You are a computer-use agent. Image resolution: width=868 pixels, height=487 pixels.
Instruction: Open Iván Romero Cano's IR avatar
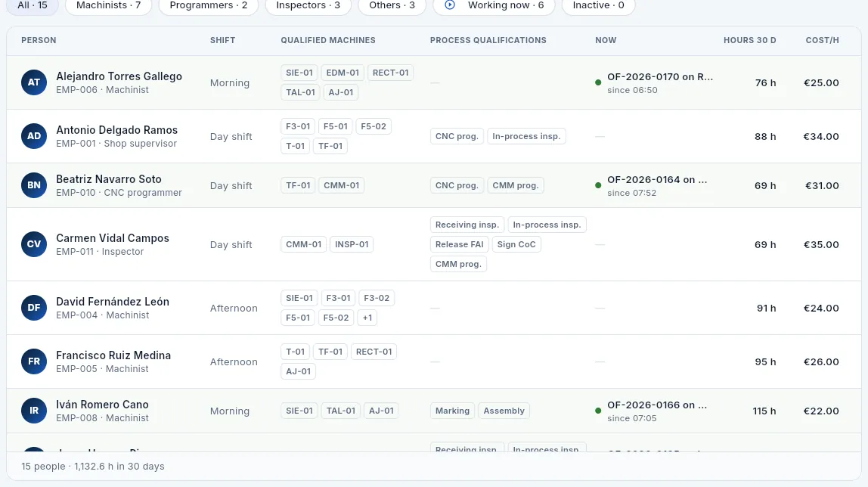(34, 411)
